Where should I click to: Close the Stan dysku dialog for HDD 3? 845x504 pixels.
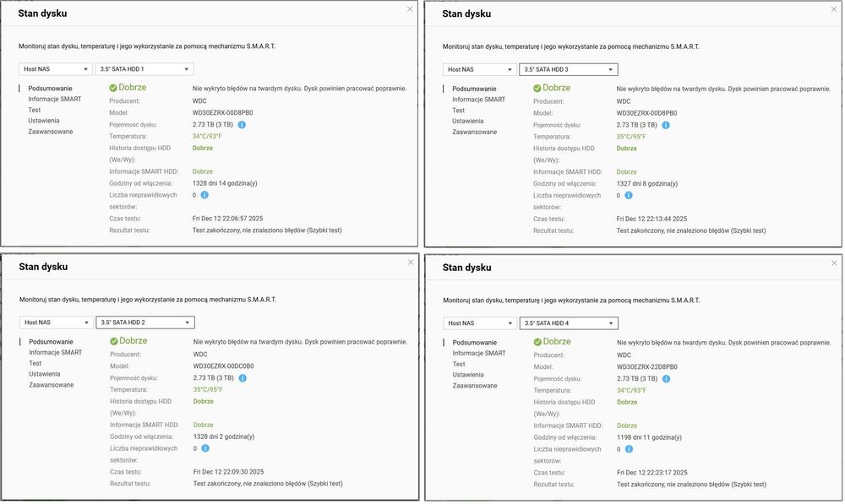834,8
